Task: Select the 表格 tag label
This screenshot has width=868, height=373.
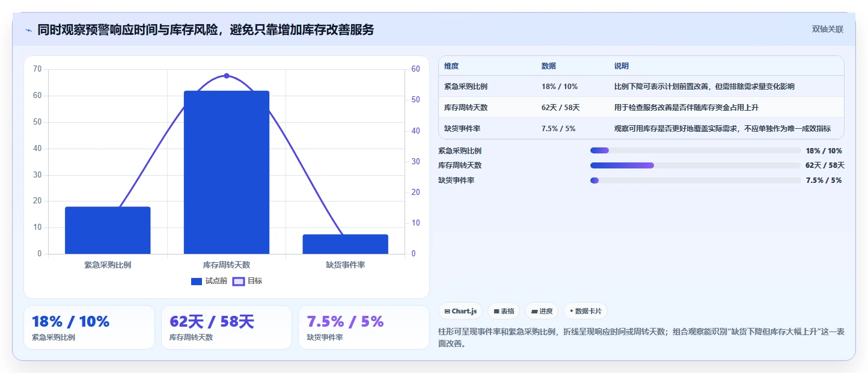Action: 507,312
